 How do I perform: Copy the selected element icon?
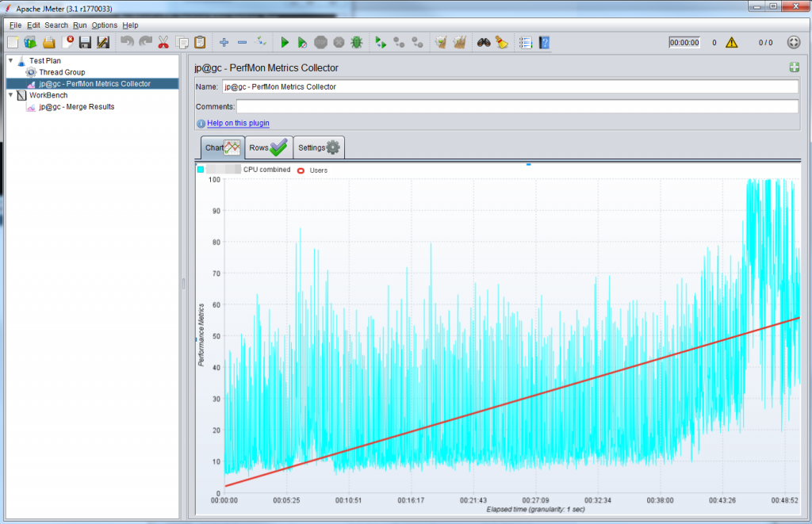click(182, 43)
